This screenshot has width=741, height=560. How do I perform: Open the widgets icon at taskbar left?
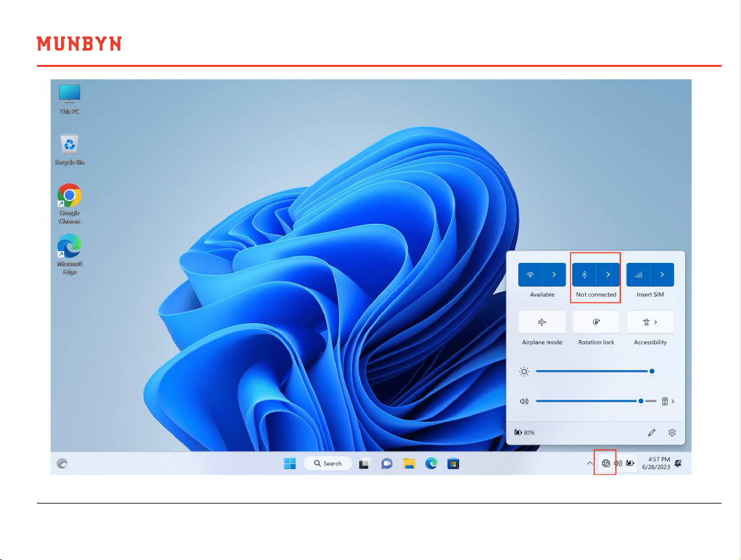tap(62, 464)
